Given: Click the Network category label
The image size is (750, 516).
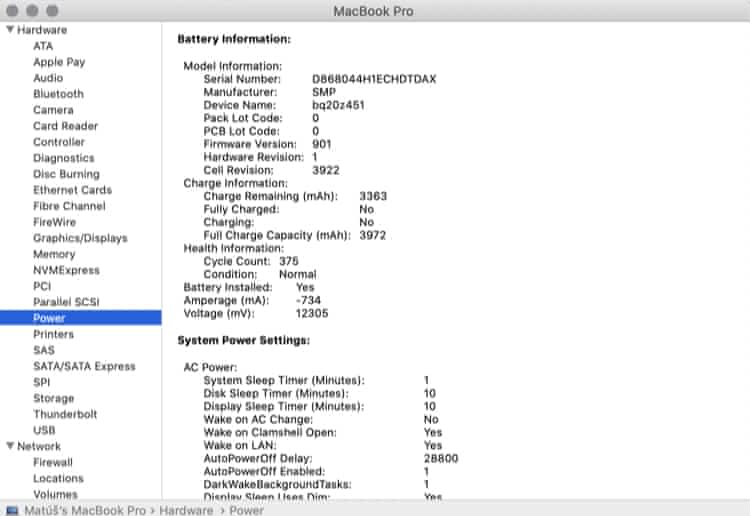Looking at the screenshot, I should pos(39,446).
